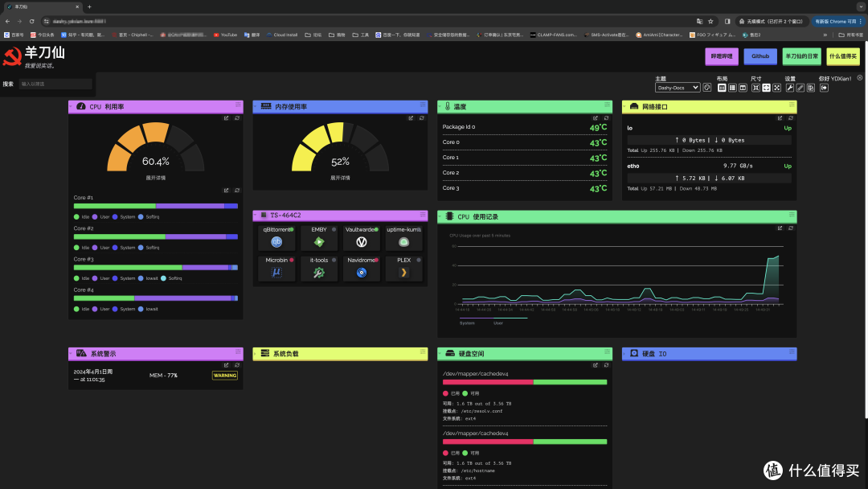Screen dimensions: 868x489
Task: Open the qBittorrent app tile
Action: click(276, 237)
